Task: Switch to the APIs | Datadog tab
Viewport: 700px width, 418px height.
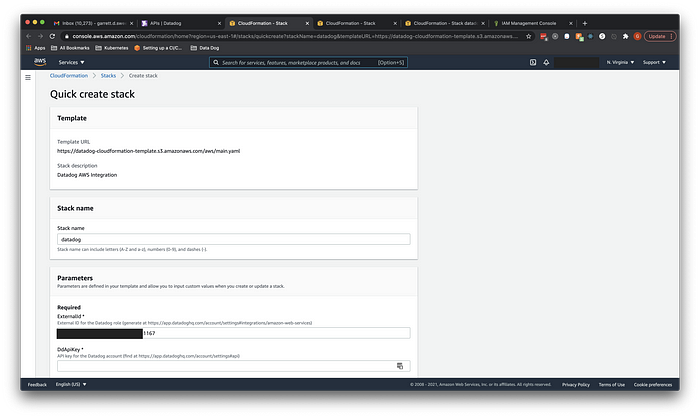Action: [x=181, y=23]
